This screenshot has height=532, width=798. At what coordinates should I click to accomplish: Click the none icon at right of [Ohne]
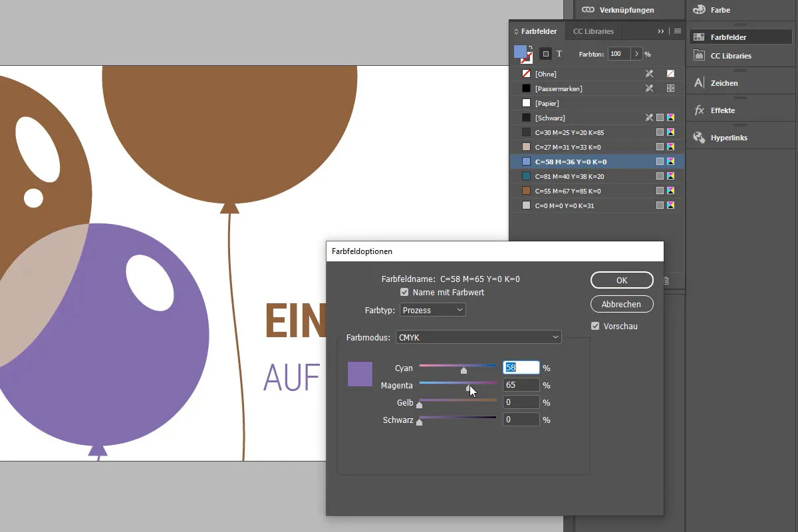670,74
